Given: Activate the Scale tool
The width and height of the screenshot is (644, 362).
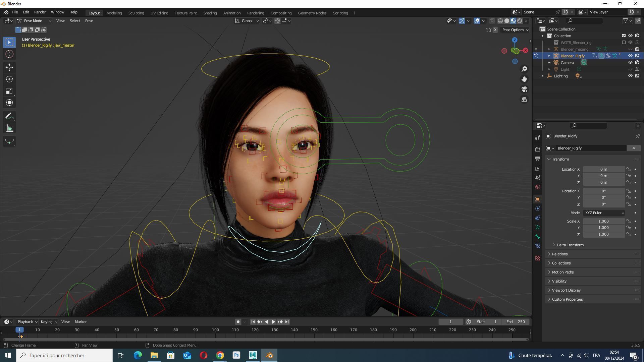Looking at the screenshot, I should tap(9, 91).
